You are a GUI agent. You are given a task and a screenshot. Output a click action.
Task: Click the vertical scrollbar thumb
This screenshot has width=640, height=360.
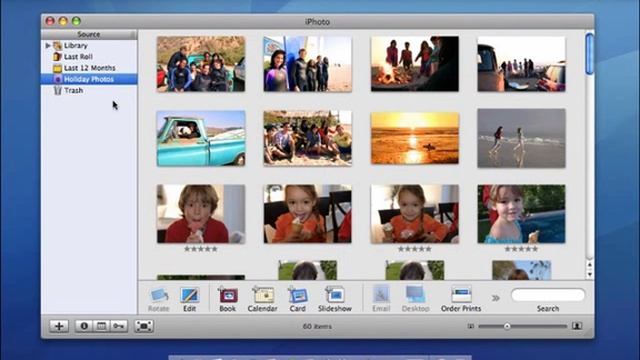tap(589, 54)
